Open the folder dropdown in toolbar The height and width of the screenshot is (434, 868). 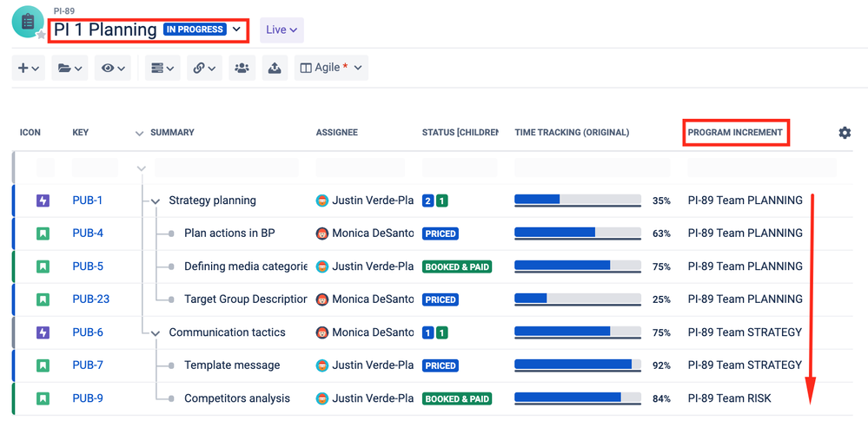tap(70, 68)
